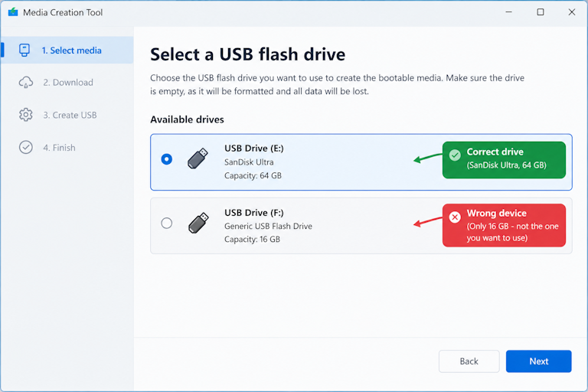
Task: Select the USB Drive (F:) radio button
Action: (166, 224)
